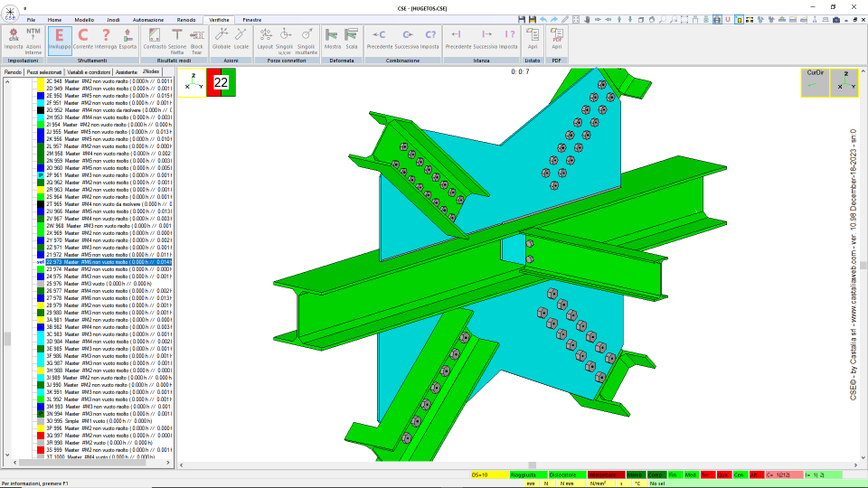This screenshot has height=488, width=868.
Task: Open the Contrasto results tool
Action: pos(155,39)
